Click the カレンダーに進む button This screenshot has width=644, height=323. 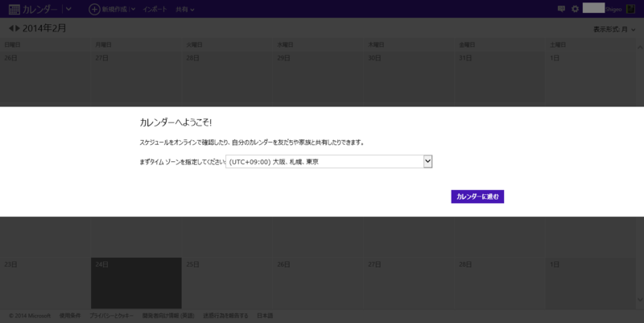[x=477, y=197]
